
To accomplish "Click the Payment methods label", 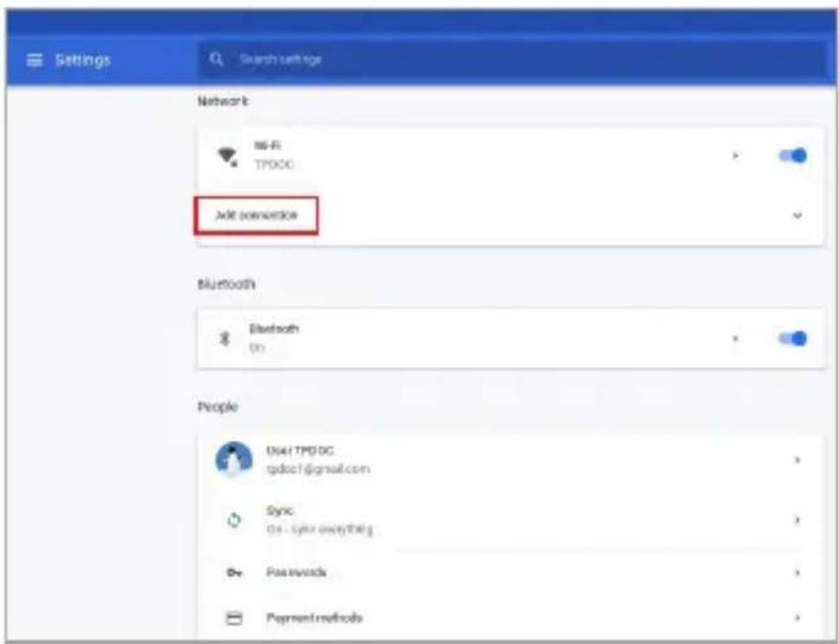I will 315,619.
